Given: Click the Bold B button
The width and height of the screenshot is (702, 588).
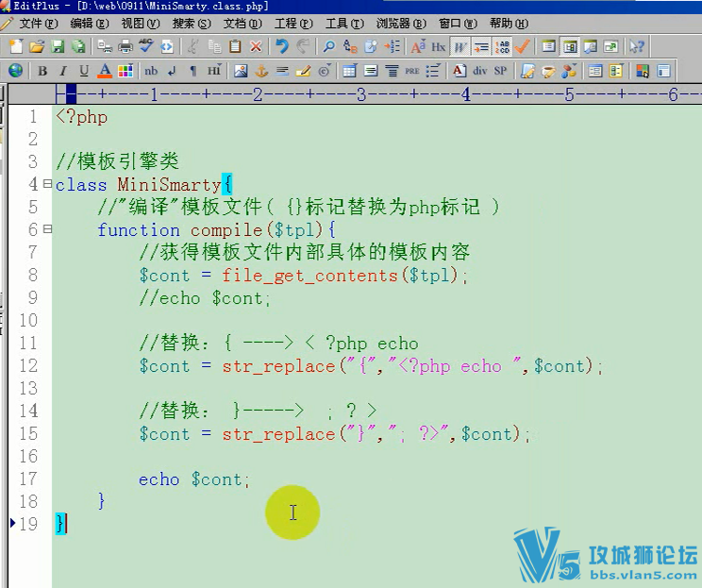Looking at the screenshot, I should click(42, 71).
